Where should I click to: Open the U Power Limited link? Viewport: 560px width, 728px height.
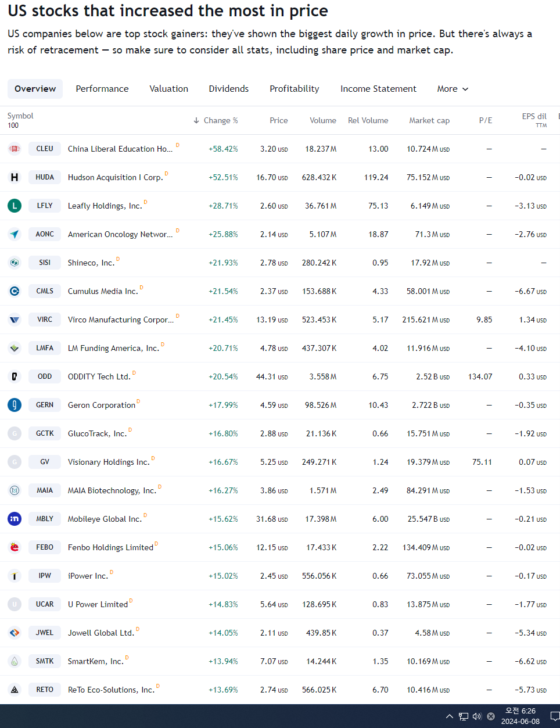coord(98,604)
